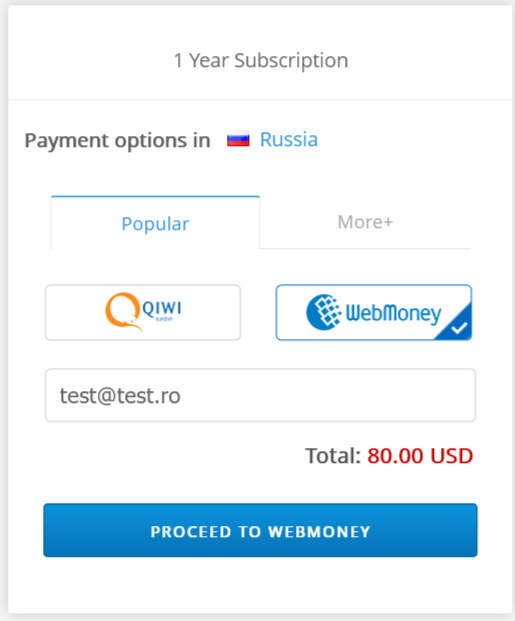The image size is (515, 621).
Task: Click the orange QIWI bird logo
Action: 123,311
